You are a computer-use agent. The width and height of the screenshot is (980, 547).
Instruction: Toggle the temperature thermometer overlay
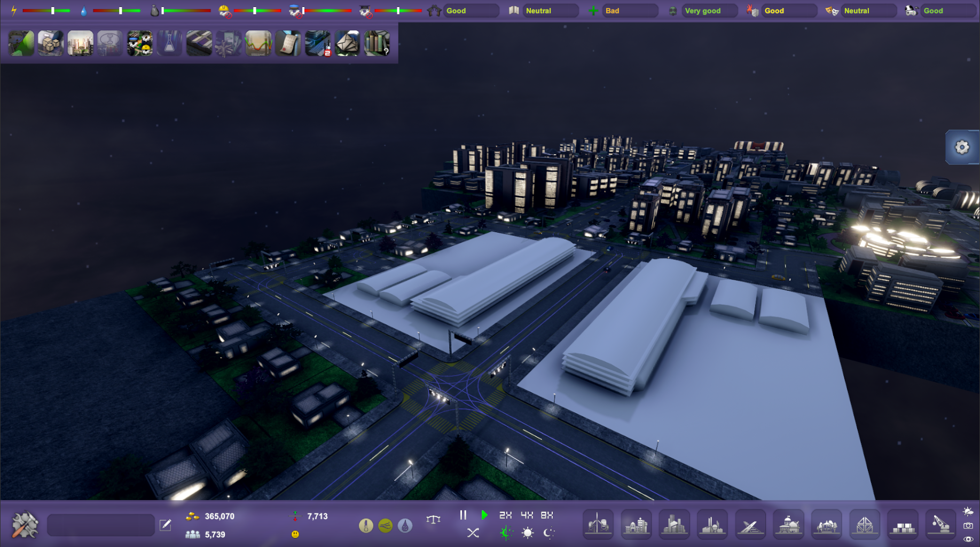pos(366,526)
